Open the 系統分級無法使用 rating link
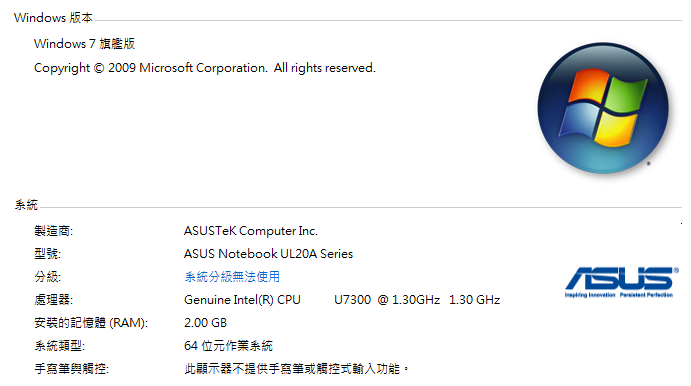The image size is (691, 386). (232, 277)
